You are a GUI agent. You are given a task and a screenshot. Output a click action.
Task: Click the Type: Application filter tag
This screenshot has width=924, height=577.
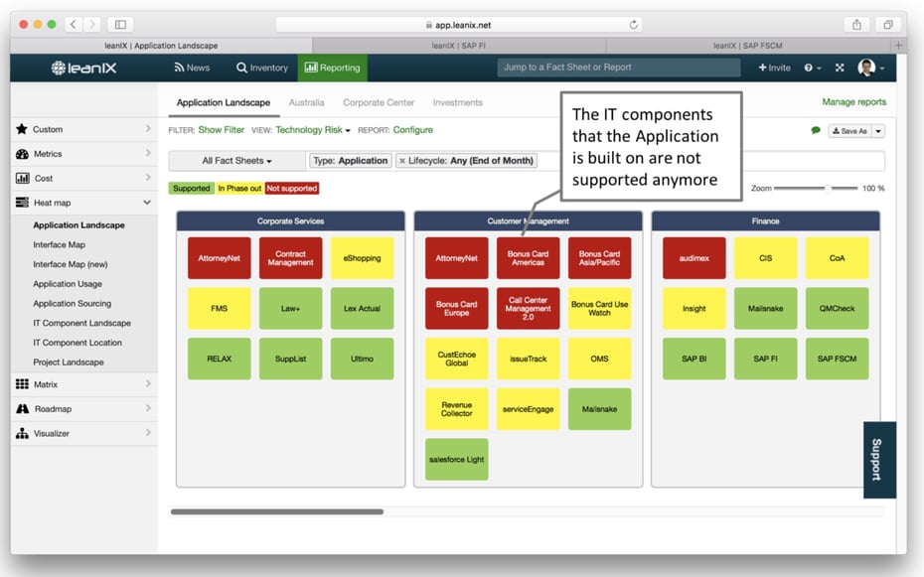coord(351,161)
